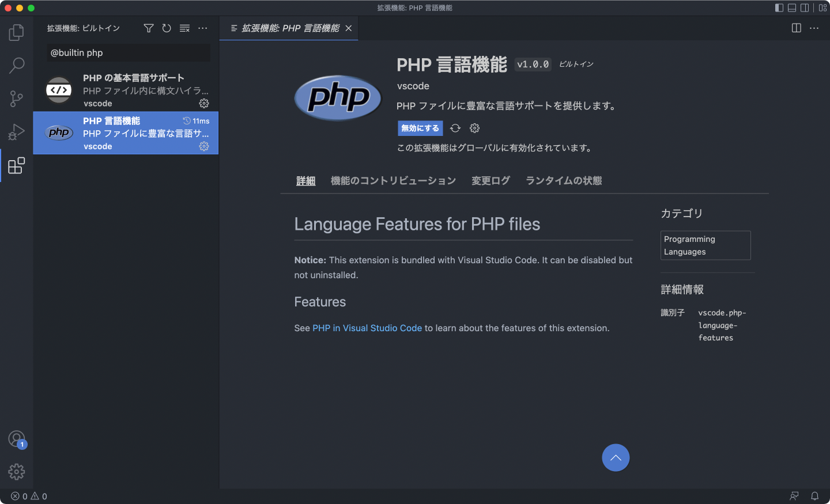Switch to the 詳細 tab

tap(306, 181)
